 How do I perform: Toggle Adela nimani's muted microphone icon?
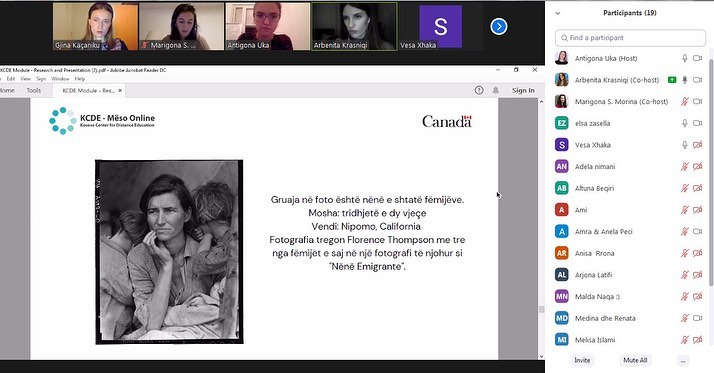[x=684, y=166]
